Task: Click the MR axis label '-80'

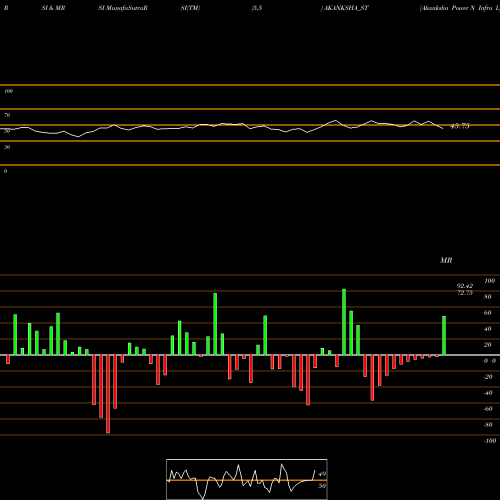Action: point(488,425)
